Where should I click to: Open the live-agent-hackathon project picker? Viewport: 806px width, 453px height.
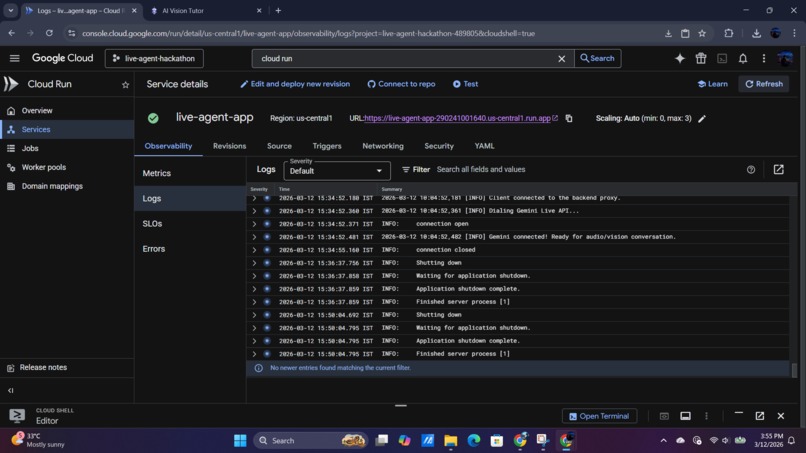(154, 59)
